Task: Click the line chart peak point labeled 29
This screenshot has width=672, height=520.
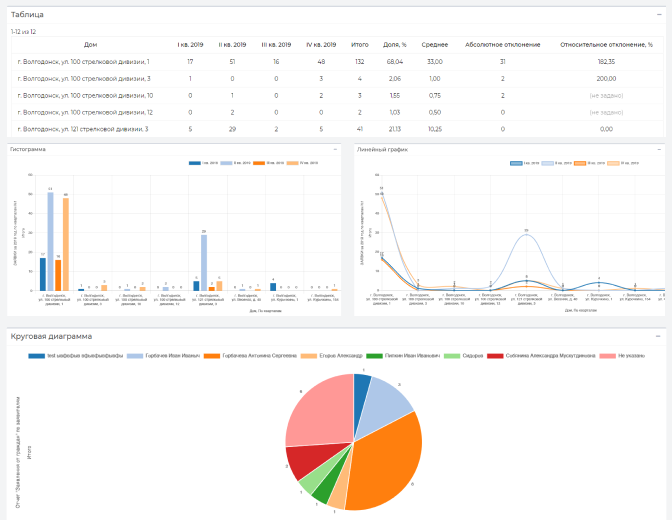Action: click(526, 234)
